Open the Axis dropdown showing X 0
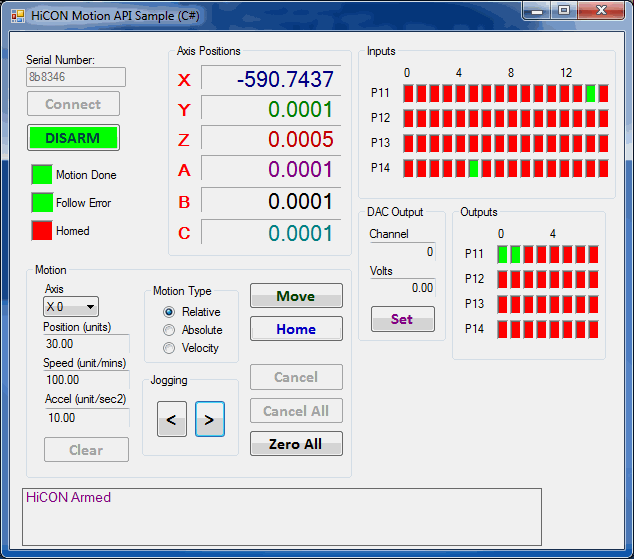The image size is (634, 559). point(71,307)
